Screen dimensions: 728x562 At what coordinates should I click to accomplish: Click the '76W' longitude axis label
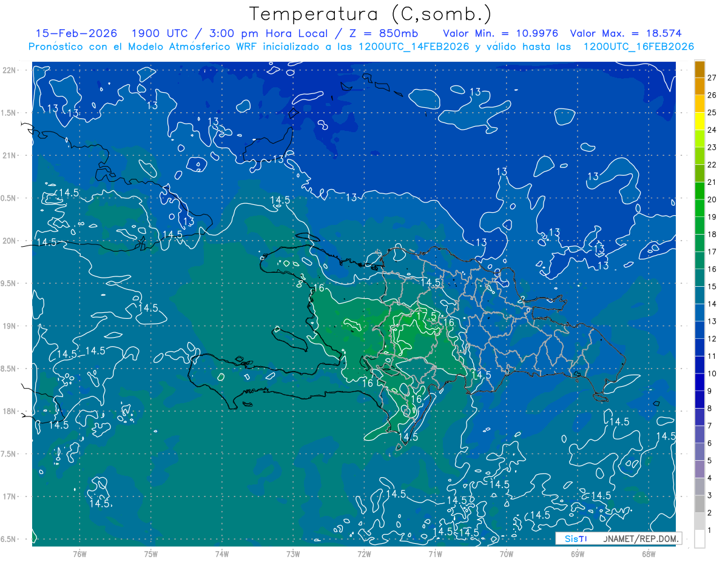(x=79, y=554)
